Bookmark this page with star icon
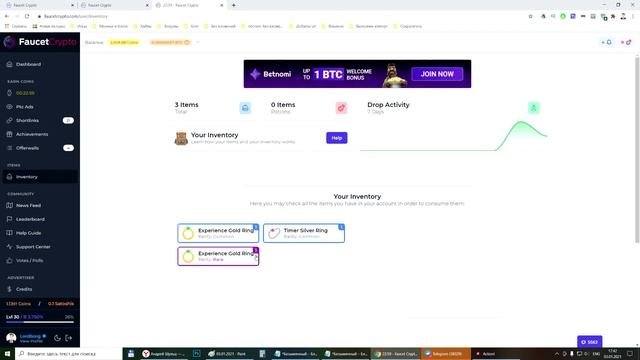This screenshot has width=640, height=360. pos(530,16)
